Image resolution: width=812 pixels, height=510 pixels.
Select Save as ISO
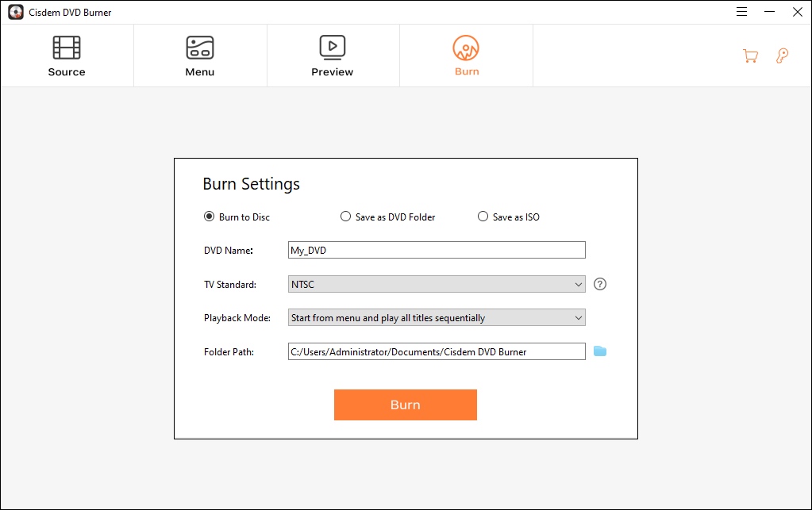point(483,216)
